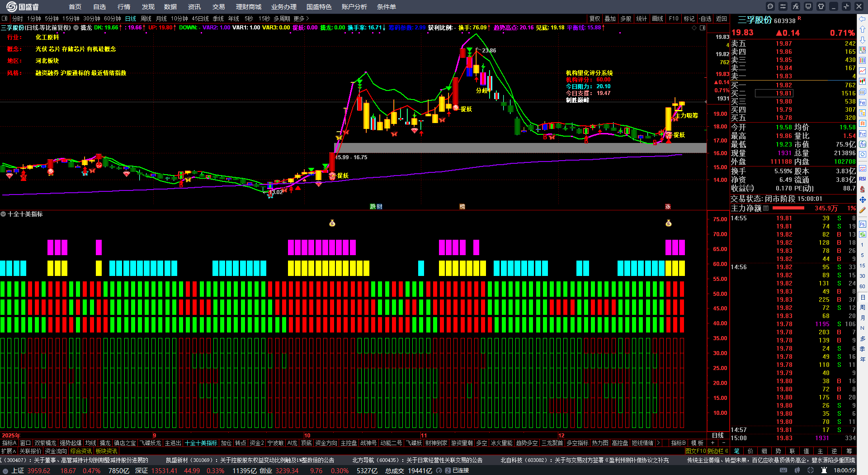
Task: Toggle 画线 drawing mode
Action: tap(657, 19)
